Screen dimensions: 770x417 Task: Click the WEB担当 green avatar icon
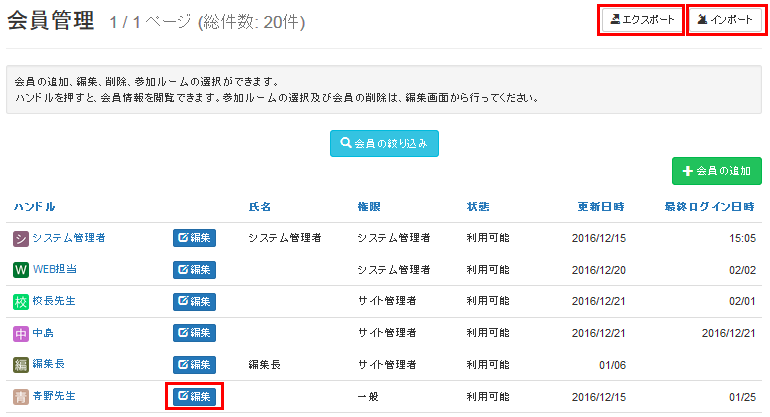(21, 270)
